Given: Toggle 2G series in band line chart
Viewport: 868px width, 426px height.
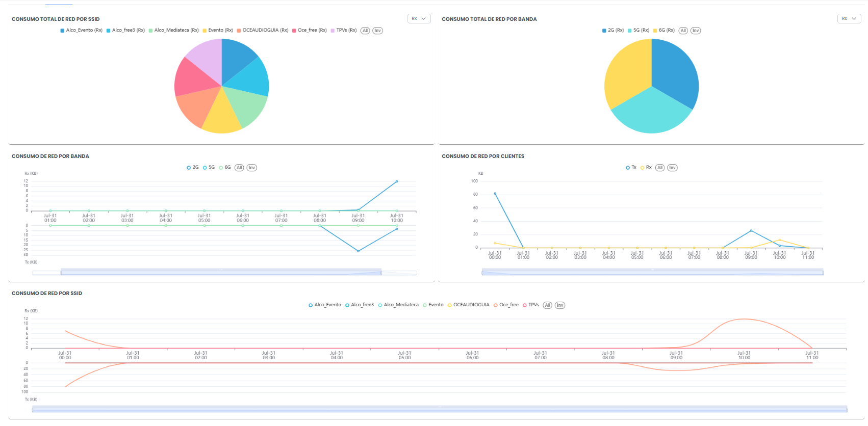Looking at the screenshot, I should (x=193, y=168).
